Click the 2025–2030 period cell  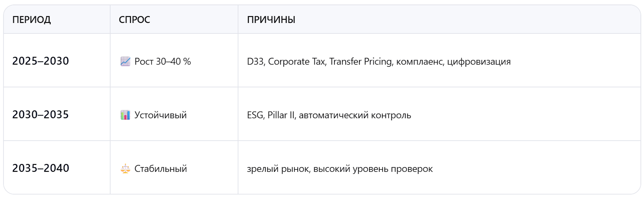(41, 61)
